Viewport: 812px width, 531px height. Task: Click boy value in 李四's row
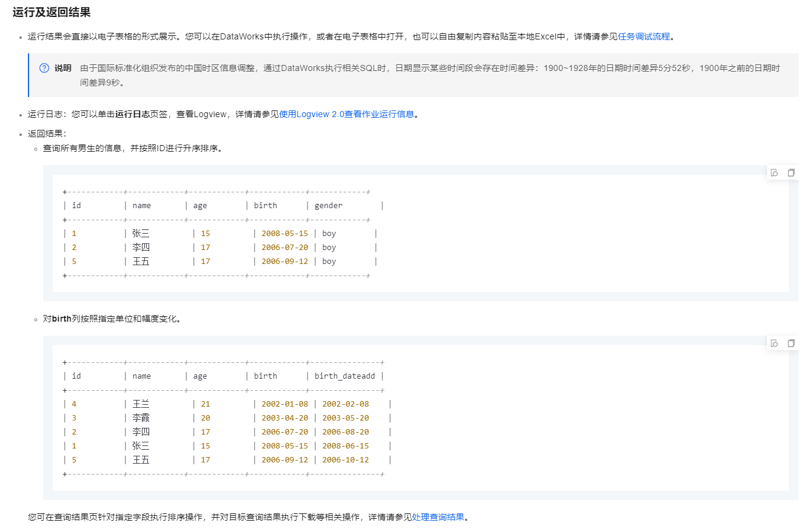(329, 248)
